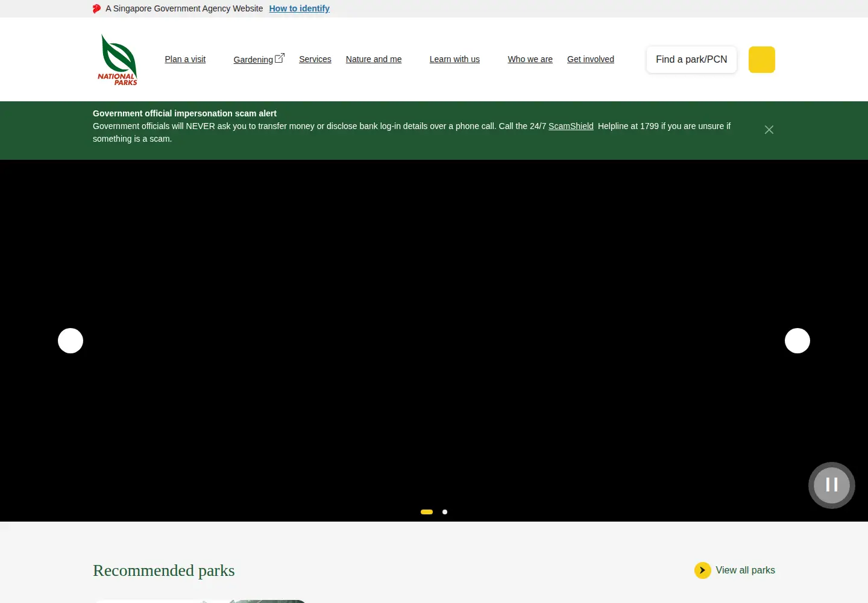Open the Plan a visit menu
Image resolution: width=868 pixels, height=603 pixels.
coord(185,59)
